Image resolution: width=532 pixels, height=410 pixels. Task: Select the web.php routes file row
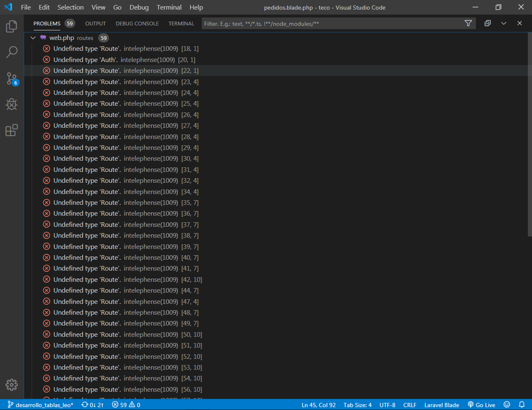coord(278,38)
